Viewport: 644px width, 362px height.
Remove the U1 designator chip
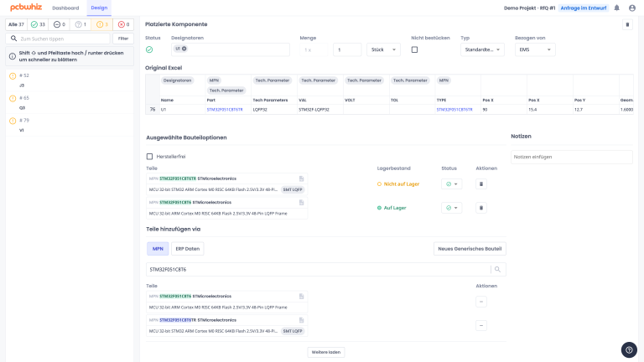(184, 49)
